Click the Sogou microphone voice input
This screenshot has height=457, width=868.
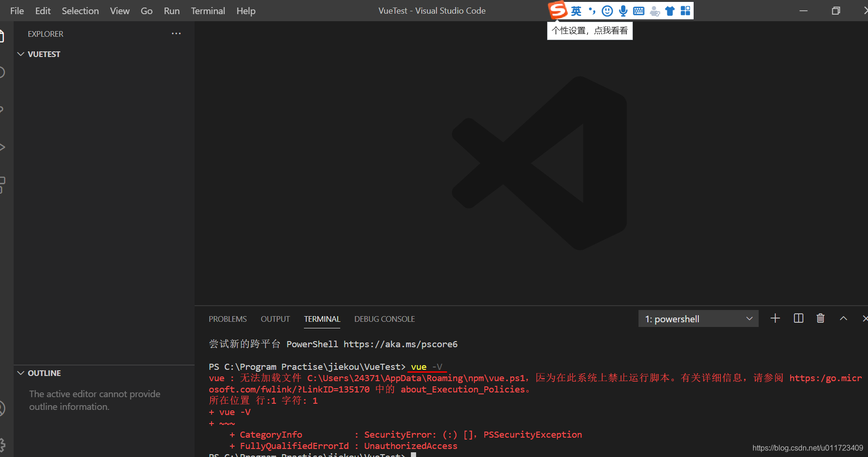[x=623, y=11]
